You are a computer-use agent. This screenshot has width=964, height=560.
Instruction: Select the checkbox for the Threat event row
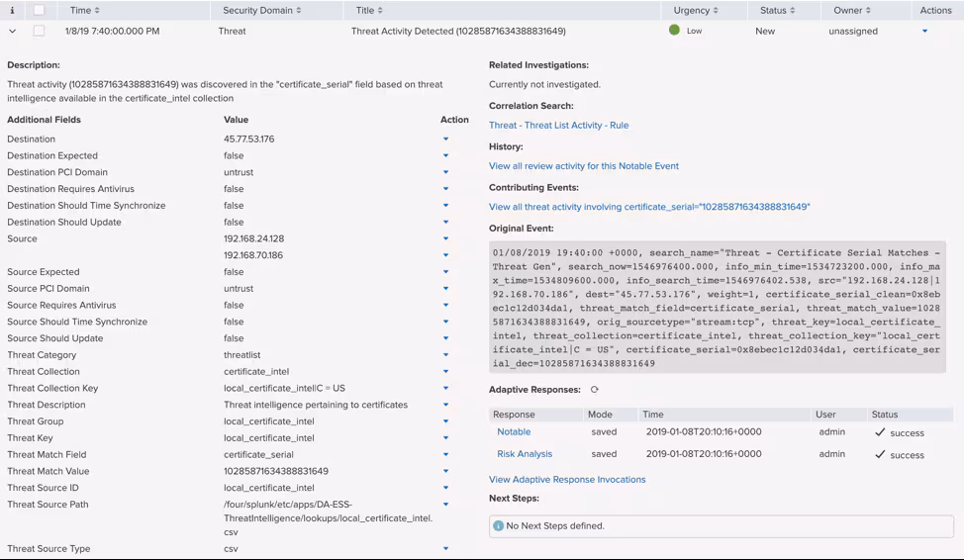click(x=39, y=31)
